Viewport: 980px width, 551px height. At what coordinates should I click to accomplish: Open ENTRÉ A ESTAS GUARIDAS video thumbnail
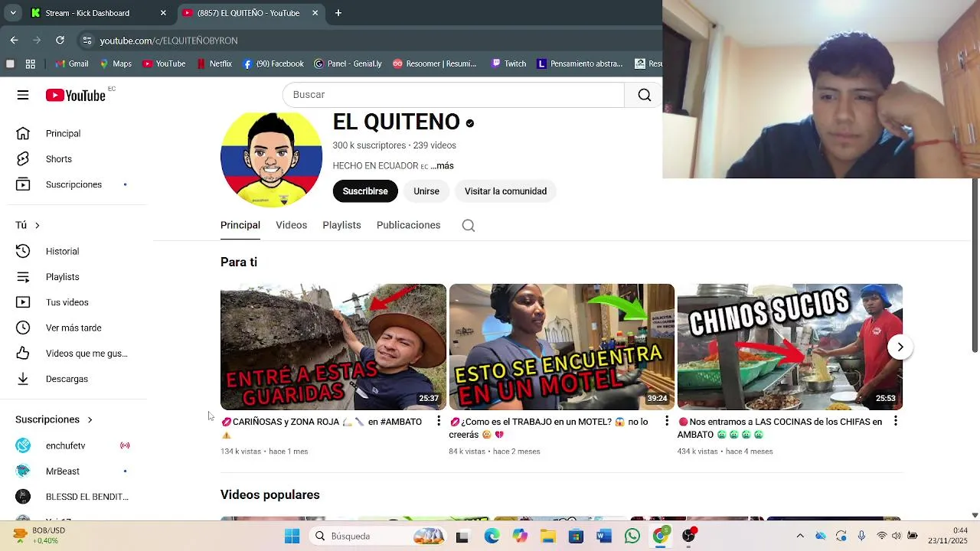coord(333,347)
